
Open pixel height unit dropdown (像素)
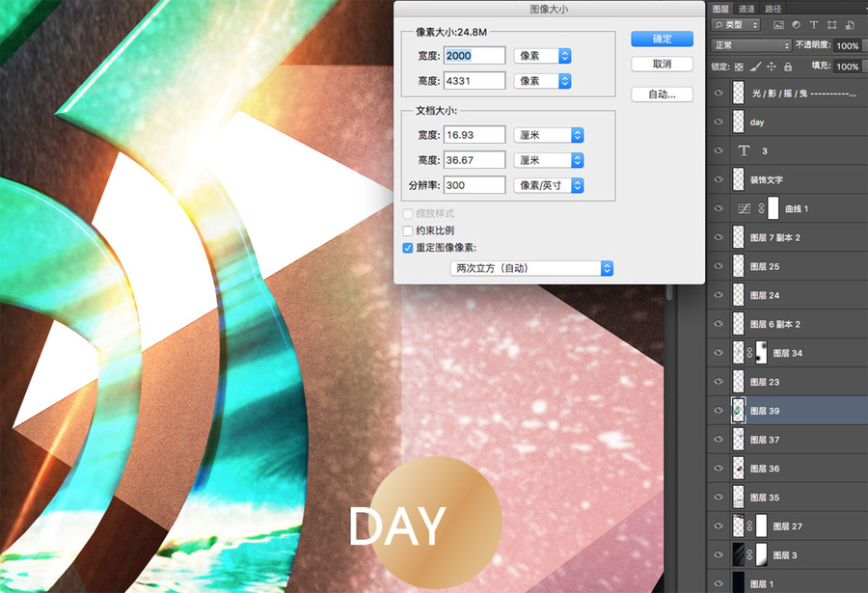point(542,81)
